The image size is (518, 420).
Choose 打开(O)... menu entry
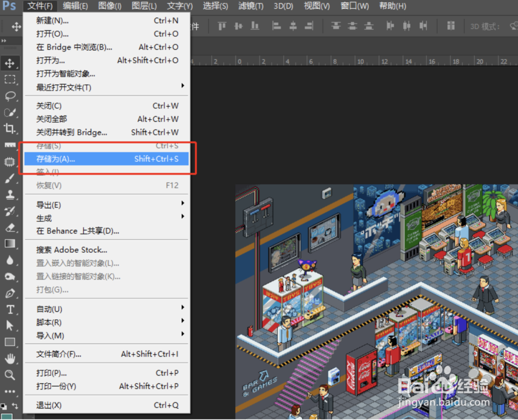point(106,34)
